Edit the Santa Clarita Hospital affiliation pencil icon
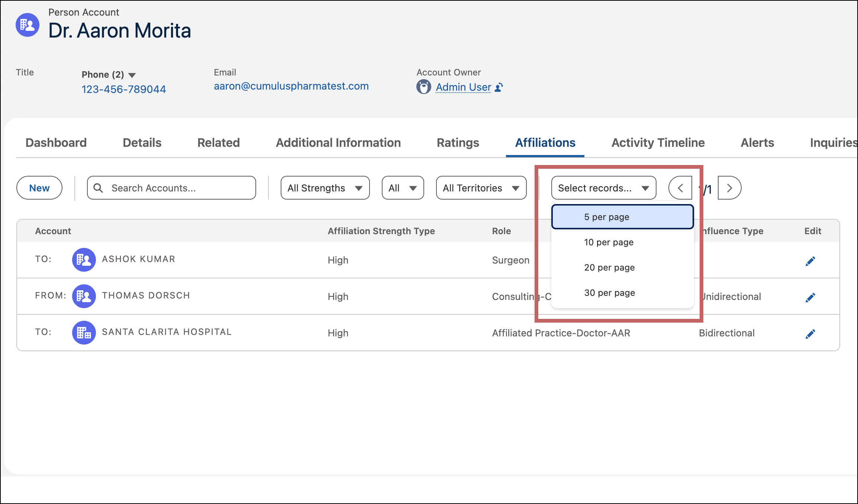The height and width of the screenshot is (504, 858). (x=810, y=334)
